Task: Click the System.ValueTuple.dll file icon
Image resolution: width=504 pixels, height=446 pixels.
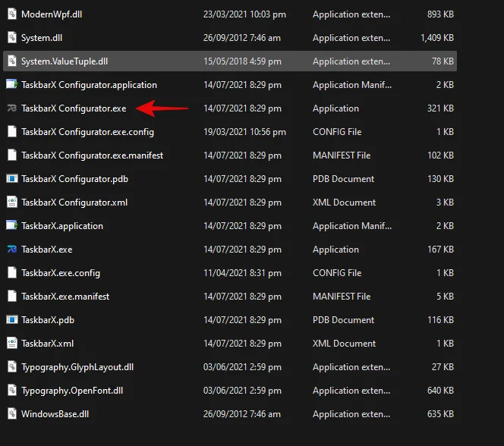Action: click(12, 61)
